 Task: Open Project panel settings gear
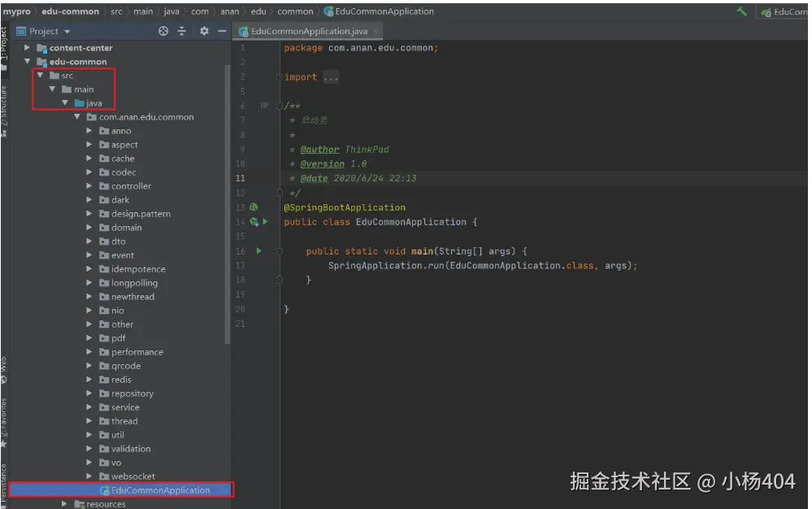tap(204, 31)
